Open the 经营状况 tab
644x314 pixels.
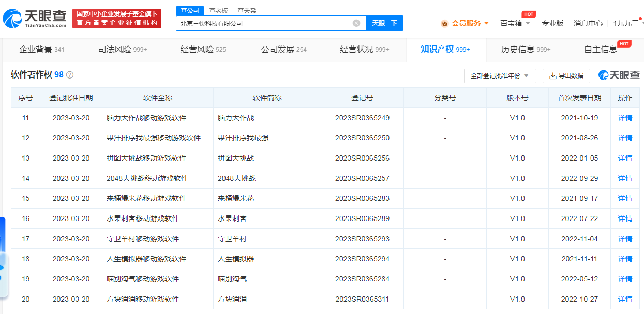365,50
